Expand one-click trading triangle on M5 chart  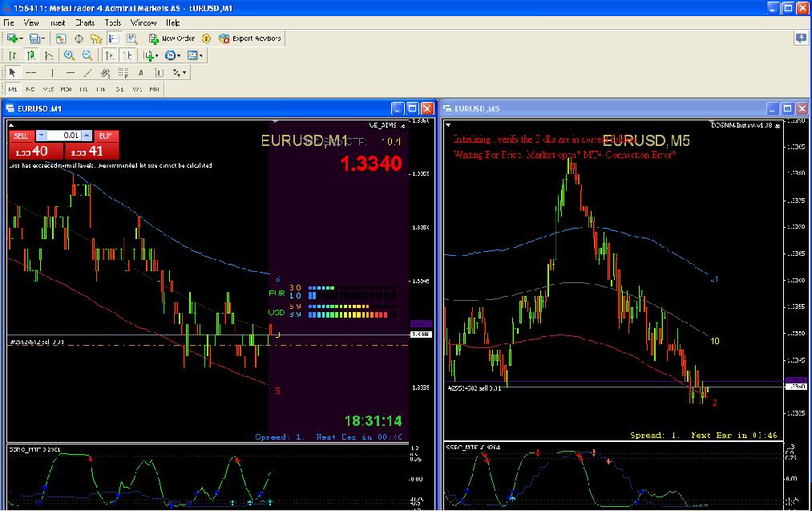coord(448,125)
